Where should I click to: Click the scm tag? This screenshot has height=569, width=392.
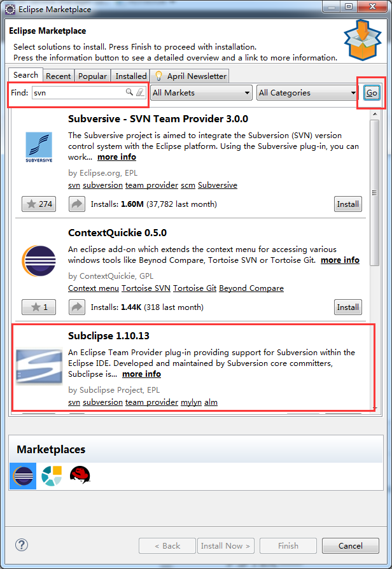coord(188,185)
